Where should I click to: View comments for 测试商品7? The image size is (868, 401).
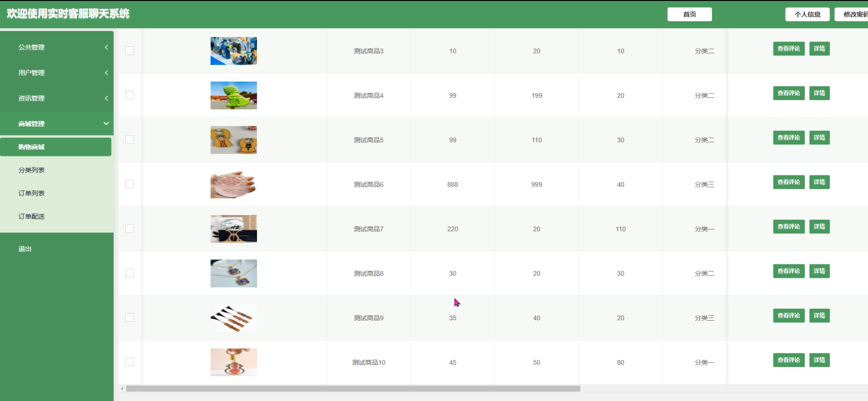click(x=789, y=227)
